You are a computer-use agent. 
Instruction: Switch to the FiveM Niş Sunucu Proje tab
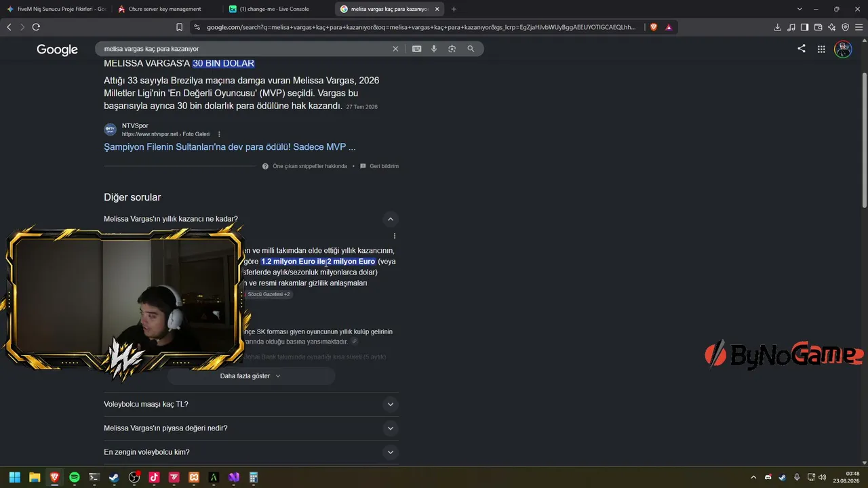56,9
